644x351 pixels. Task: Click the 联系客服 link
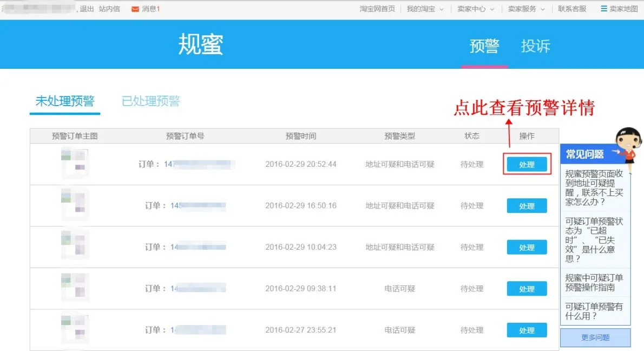point(572,9)
